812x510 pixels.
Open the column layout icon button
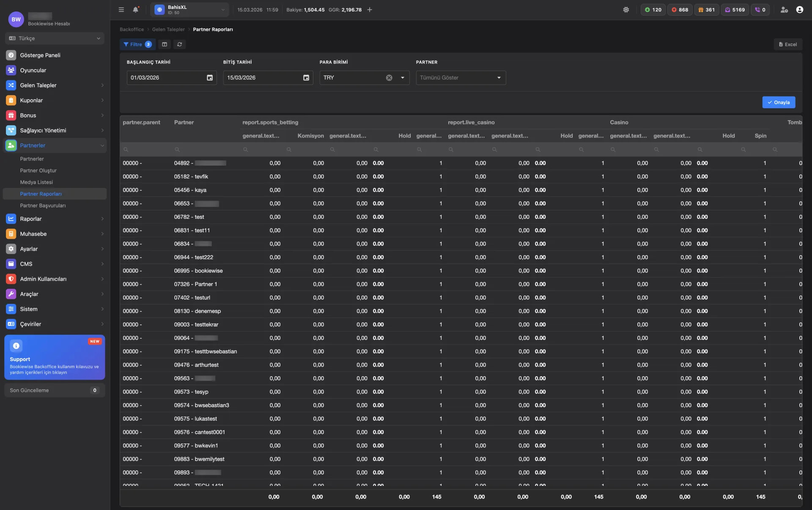(165, 44)
